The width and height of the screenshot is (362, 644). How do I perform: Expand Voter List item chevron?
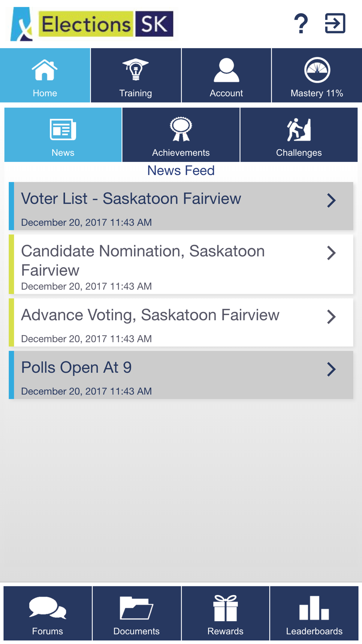[x=331, y=200]
